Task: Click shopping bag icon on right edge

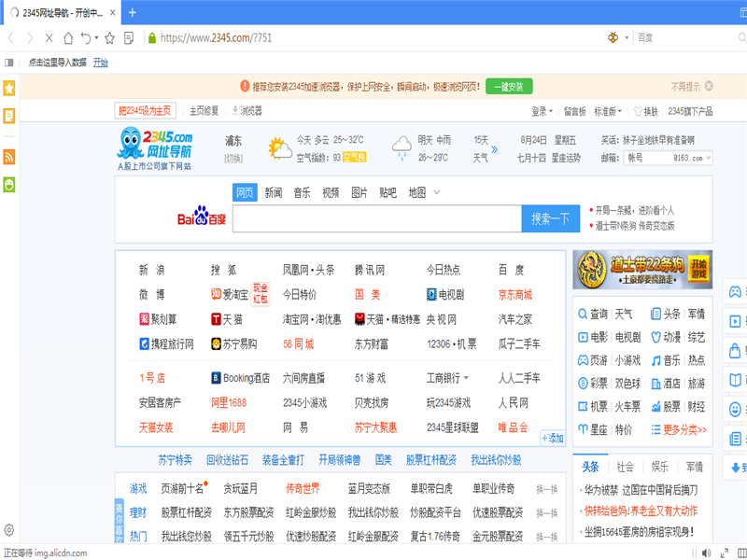Action: 736,351
